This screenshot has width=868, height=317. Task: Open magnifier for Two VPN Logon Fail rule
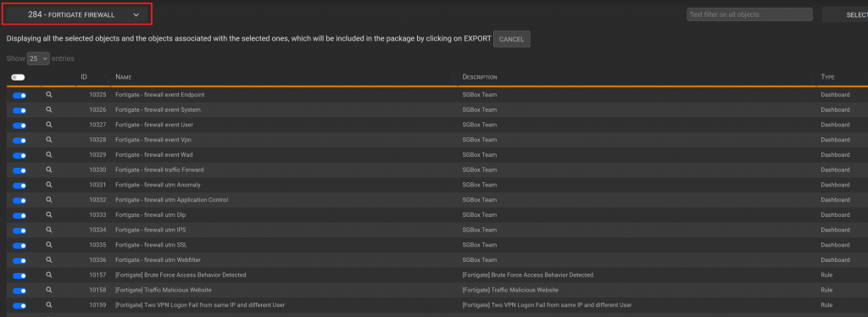coord(48,305)
